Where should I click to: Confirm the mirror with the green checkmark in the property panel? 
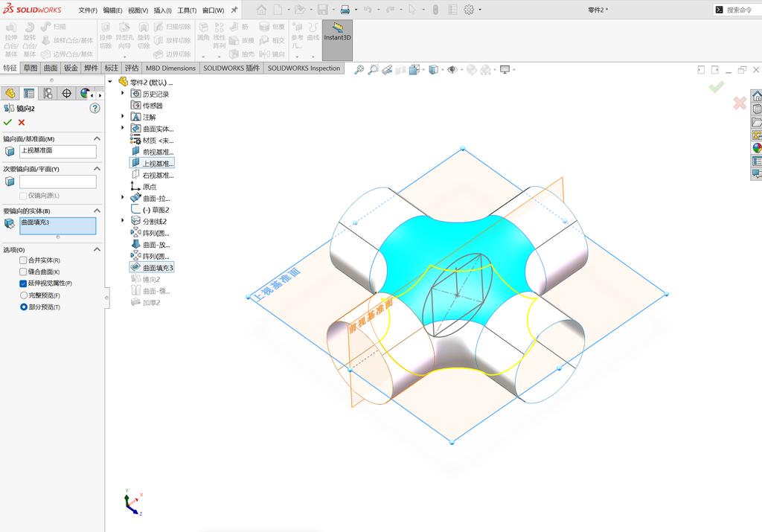[7, 123]
